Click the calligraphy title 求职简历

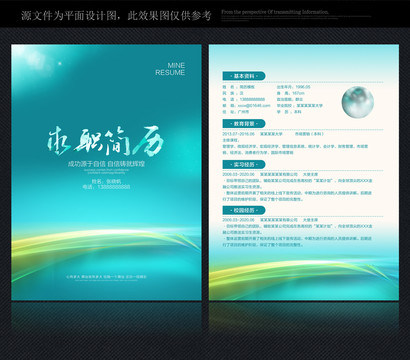pos(106,141)
